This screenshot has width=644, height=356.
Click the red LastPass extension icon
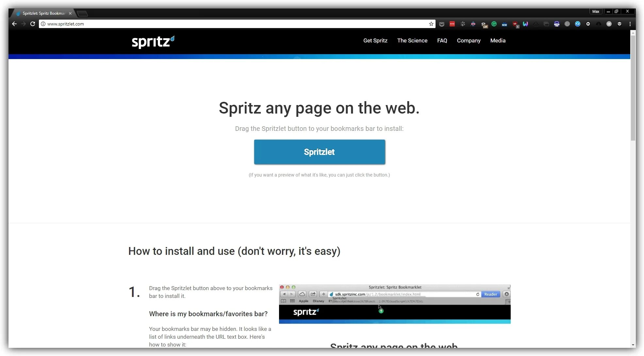(x=452, y=24)
